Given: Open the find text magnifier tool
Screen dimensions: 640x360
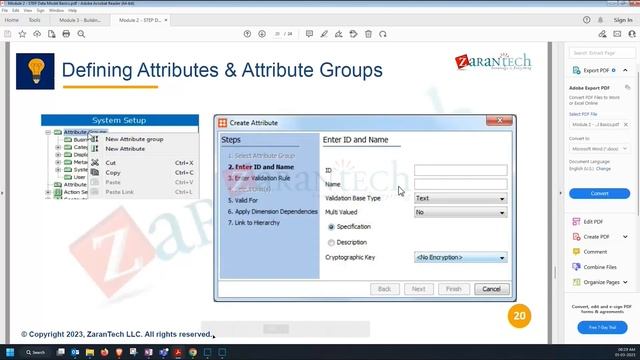Looking at the screenshot, I should 81,34.
